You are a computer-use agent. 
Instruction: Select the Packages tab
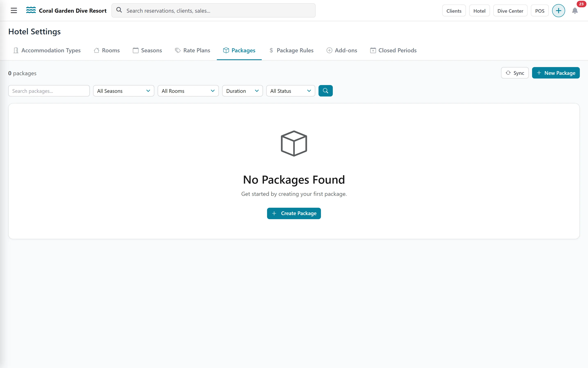tap(239, 50)
